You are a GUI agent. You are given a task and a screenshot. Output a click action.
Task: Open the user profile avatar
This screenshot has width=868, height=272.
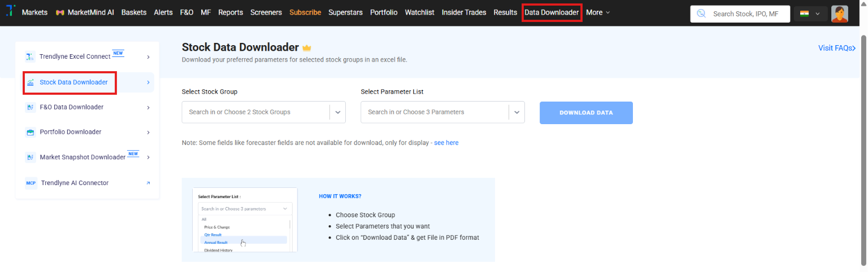[x=840, y=14]
